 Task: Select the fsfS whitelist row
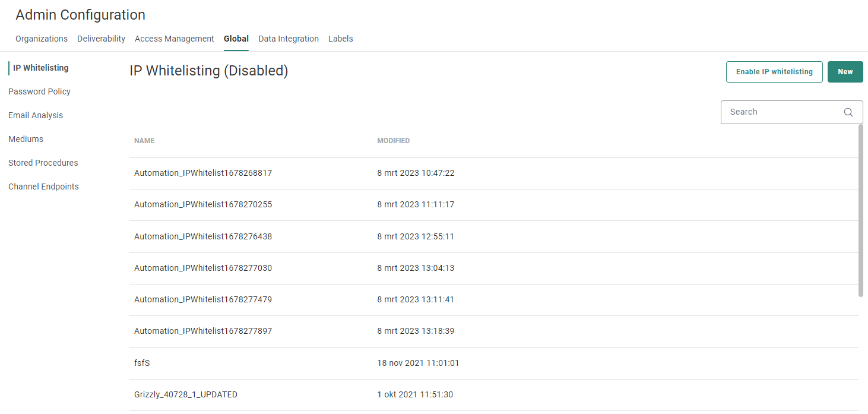[142, 363]
